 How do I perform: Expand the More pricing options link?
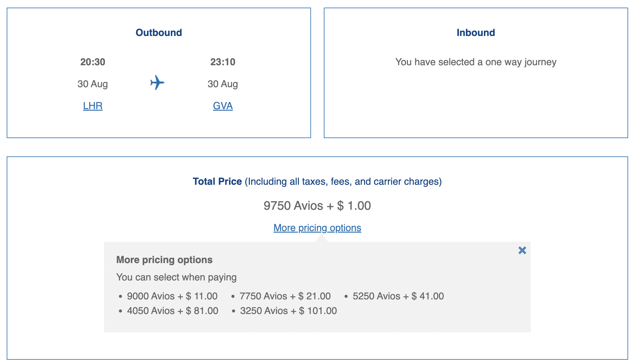click(317, 228)
